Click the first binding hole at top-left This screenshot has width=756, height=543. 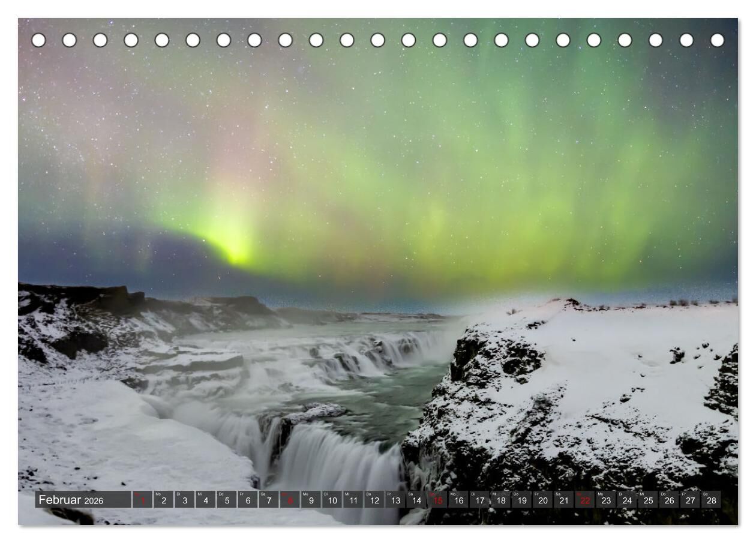click(38, 40)
